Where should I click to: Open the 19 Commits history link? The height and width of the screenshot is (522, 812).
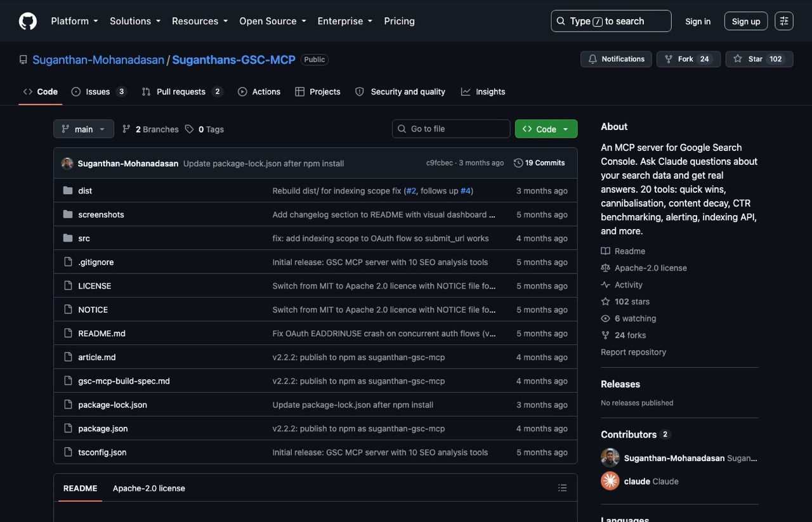point(539,163)
